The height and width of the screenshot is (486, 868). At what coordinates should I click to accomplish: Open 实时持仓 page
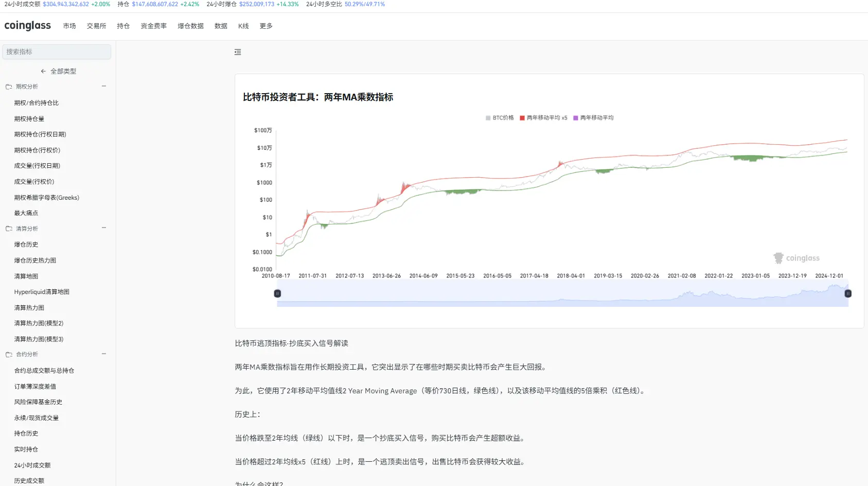(x=26, y=449)
